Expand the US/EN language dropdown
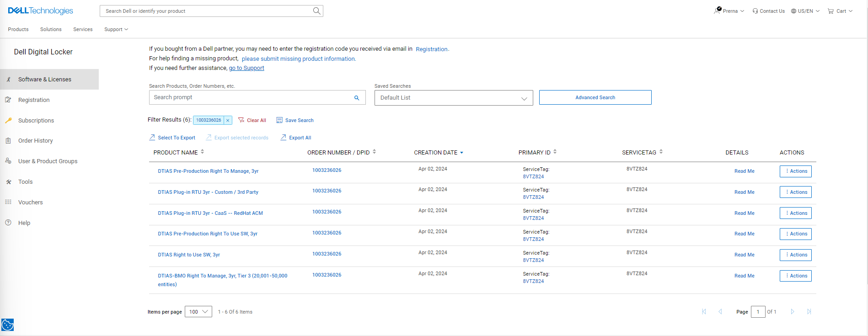 click(818, 11)
